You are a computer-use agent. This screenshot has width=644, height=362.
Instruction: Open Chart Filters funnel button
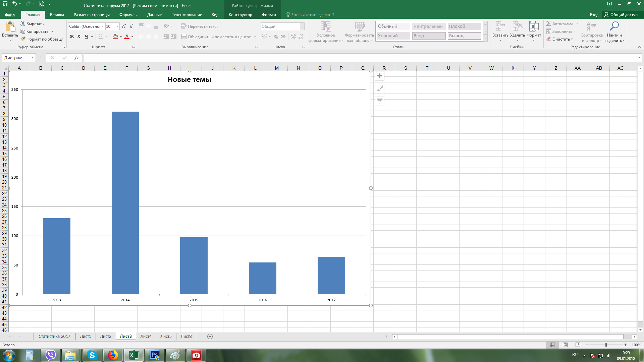[x=380, y=101]
